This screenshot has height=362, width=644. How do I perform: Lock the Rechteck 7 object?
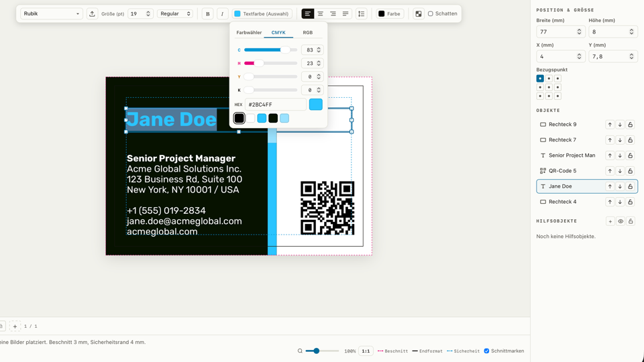tap(631, 140)
